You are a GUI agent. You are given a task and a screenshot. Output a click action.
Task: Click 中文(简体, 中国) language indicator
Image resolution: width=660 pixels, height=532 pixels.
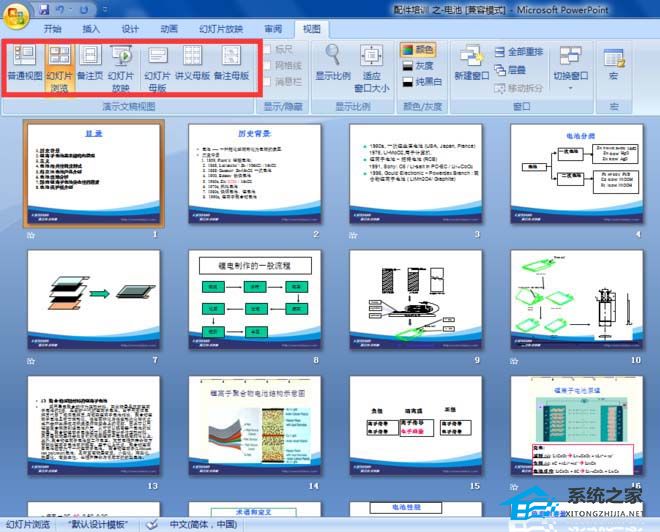click(204, 524)
